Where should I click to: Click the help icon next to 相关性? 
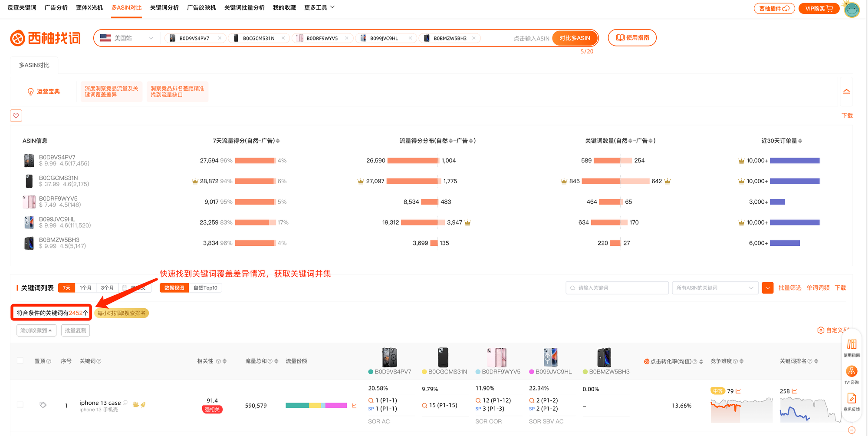coord(218,361)
